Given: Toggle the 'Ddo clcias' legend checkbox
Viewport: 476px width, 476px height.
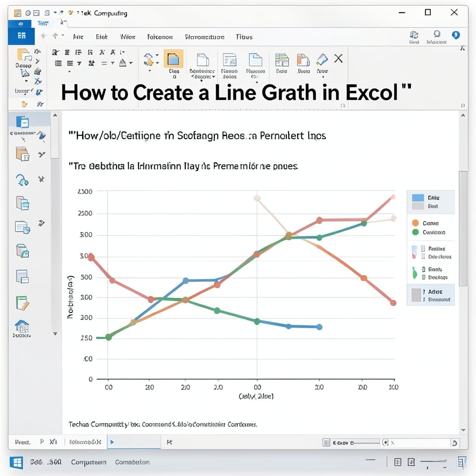Looking at the screenshot, I should pyautogui.click(x=423, y=257).
